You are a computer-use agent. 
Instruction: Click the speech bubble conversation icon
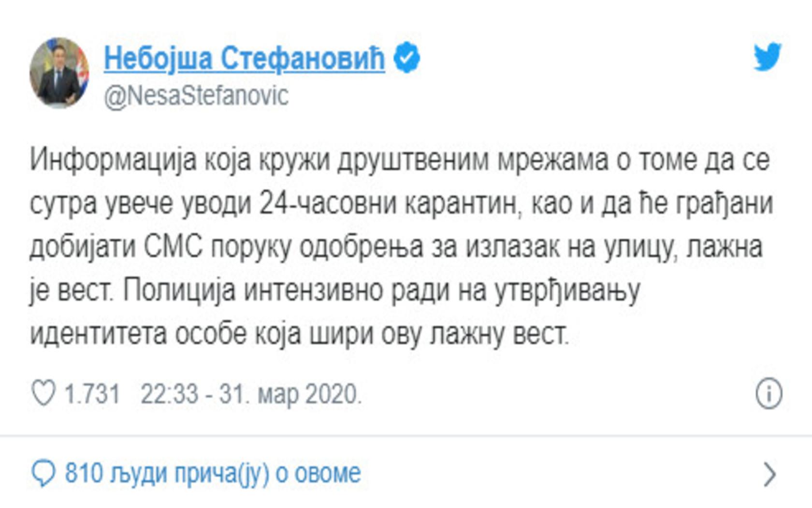[x=43, y=474]
